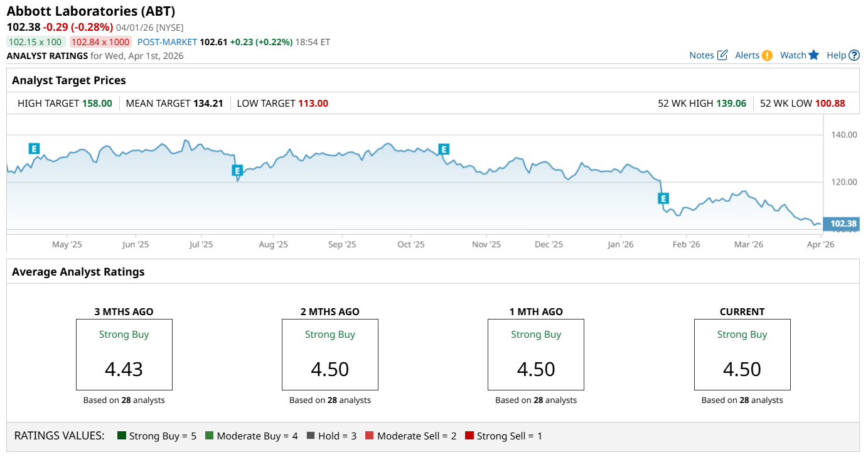Click the red ask box 102.84 x 1000
This screenshot has width=868, height=457.
100,42
